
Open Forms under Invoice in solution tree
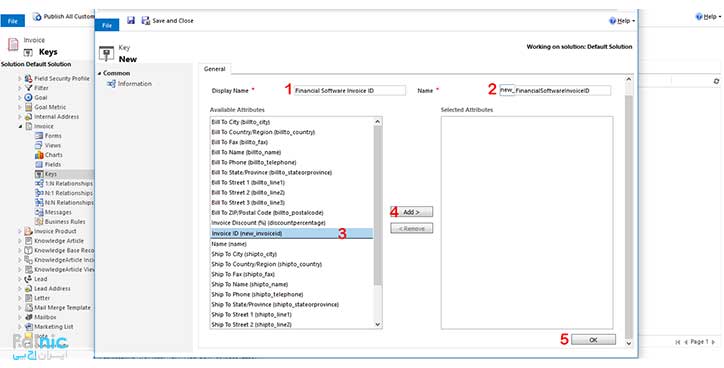53,136
